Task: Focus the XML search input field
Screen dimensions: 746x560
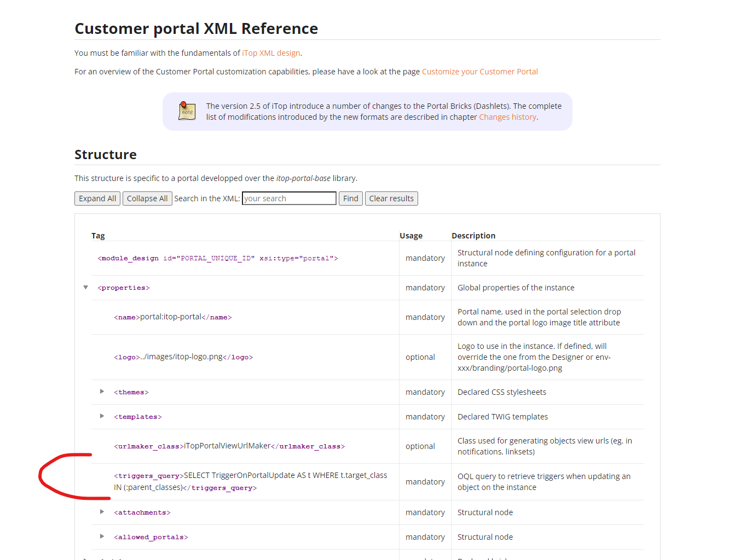Action: point(289,199)
